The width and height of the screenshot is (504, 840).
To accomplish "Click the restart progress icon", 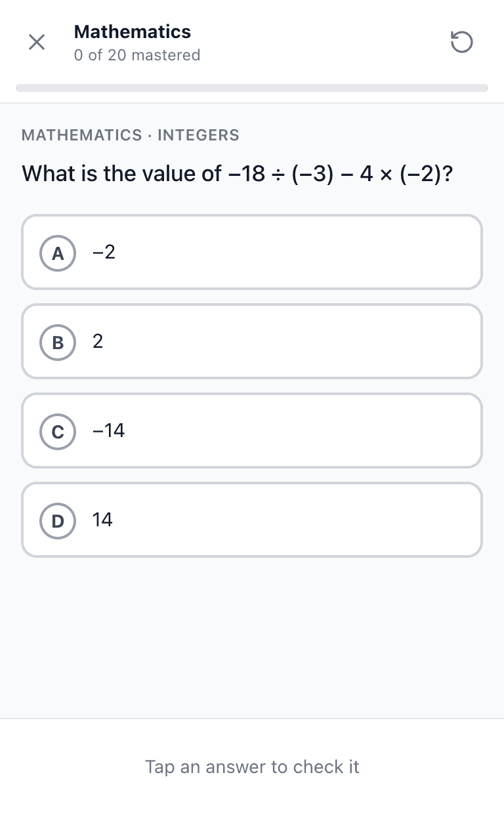I will [461, 43].
